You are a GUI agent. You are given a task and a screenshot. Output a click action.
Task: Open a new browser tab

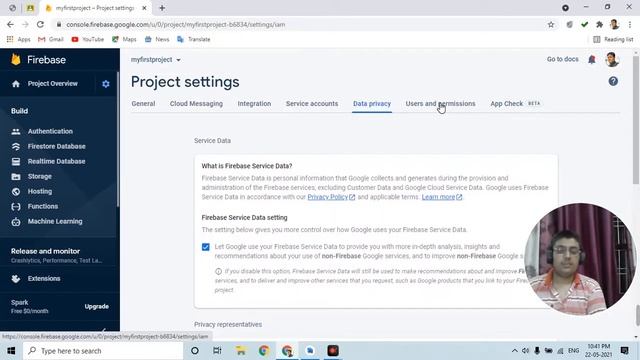[162, 8]
